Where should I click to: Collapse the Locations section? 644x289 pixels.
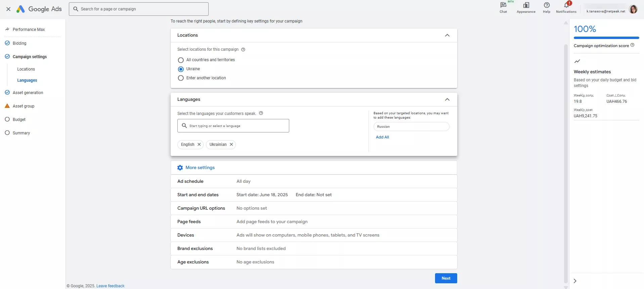[447, 35]
